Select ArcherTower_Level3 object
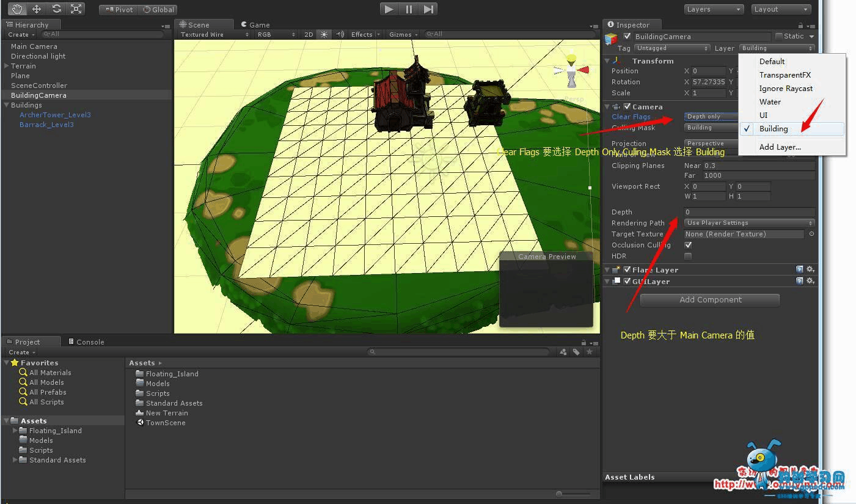This screenshot has width=856, height=504. coord(55,115)
